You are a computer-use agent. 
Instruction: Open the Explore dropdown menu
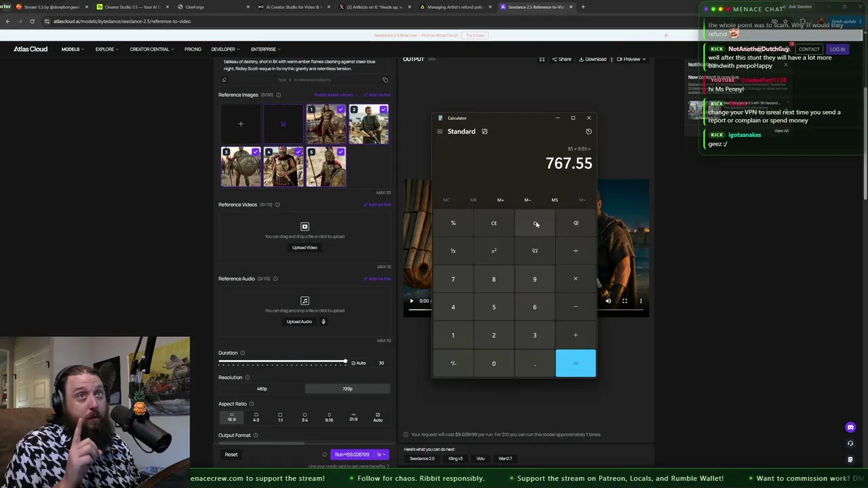pos(107,49)
